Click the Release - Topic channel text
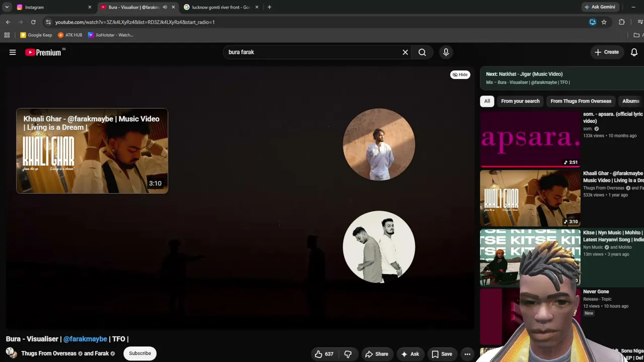 (x=597, y=299)
